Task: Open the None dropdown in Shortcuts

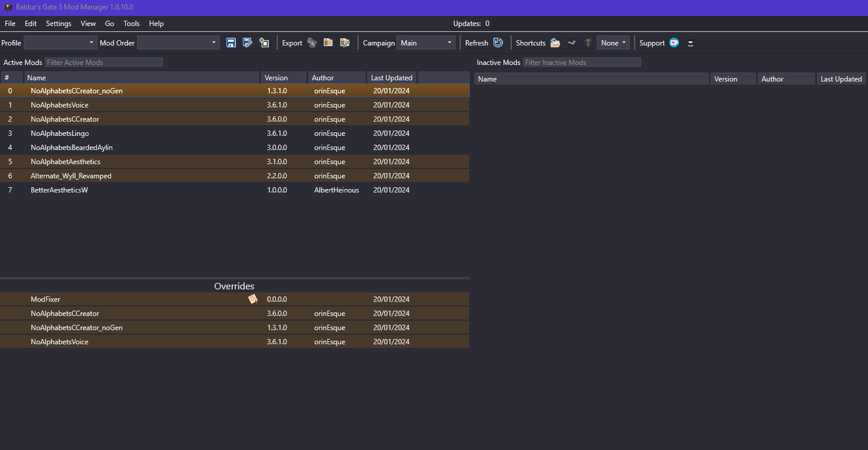Action: coord(614,43)
